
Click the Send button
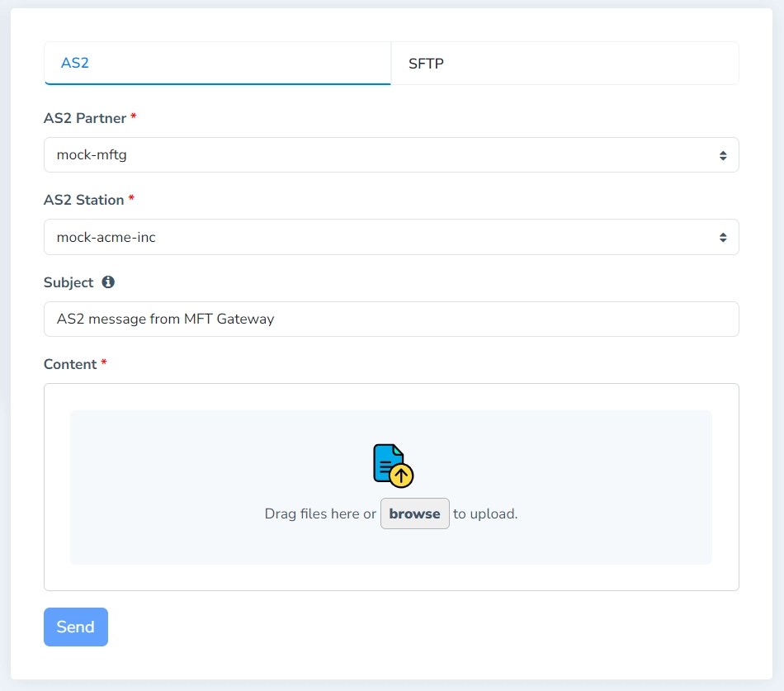[x=75, y=627]
